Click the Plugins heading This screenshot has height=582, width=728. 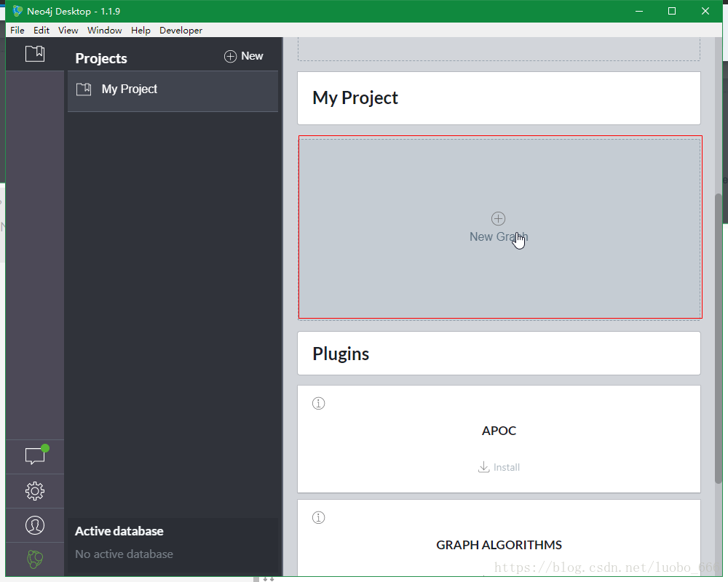point(341,354)
